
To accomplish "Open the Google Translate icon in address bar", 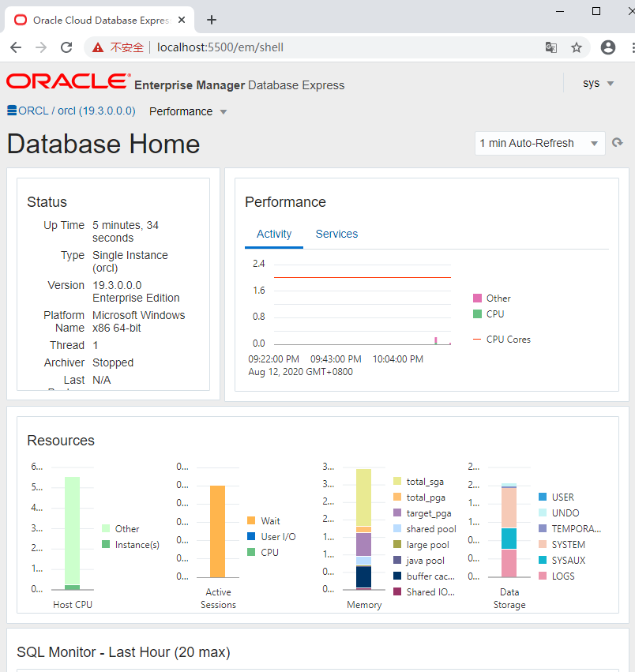I will [550, 47].
